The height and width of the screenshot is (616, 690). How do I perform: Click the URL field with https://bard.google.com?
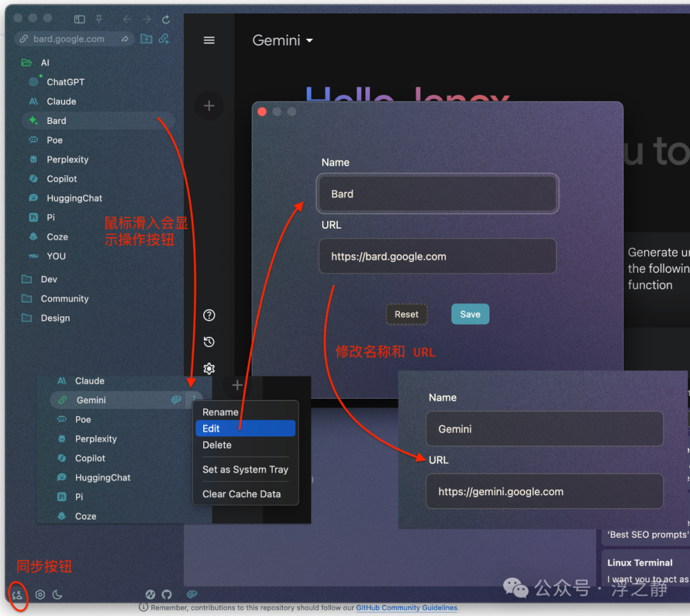point(438,256)
